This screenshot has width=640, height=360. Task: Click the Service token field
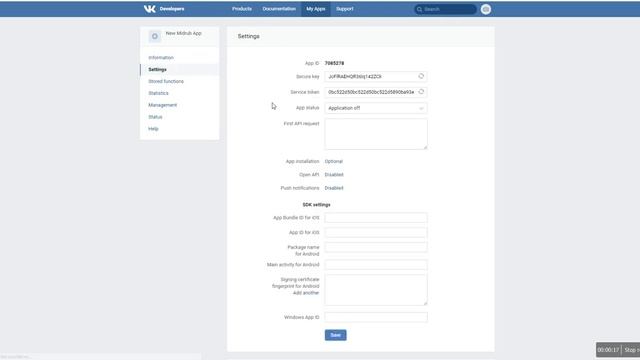tap(376, 92)
